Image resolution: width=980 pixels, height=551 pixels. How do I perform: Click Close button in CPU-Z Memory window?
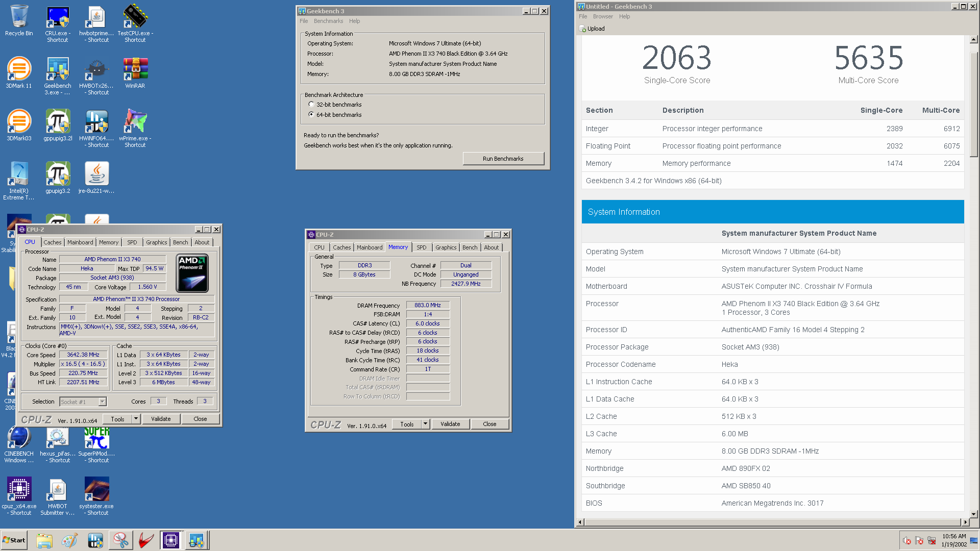[489, 424]
